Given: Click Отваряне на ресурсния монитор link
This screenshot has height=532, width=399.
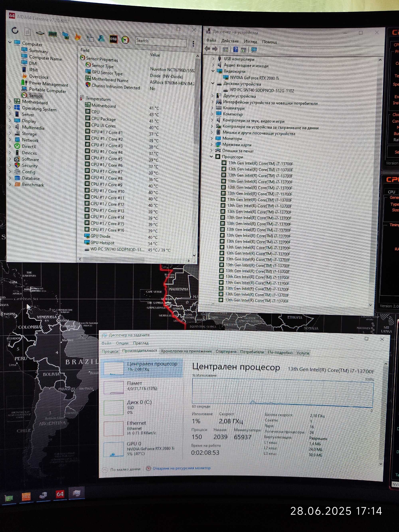Looking at the screenshot, I should (x=182, y=468).
